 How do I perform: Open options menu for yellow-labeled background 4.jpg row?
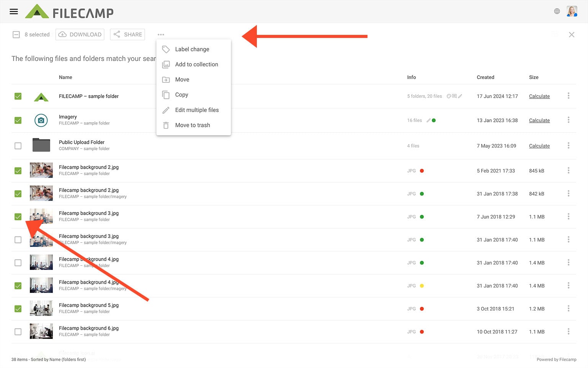[568, 285]
